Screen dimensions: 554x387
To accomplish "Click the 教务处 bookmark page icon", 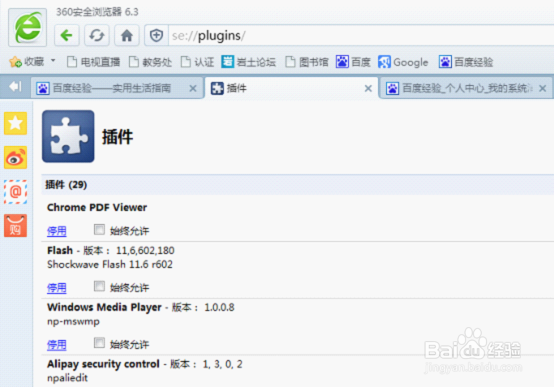I will pos(134,62).
